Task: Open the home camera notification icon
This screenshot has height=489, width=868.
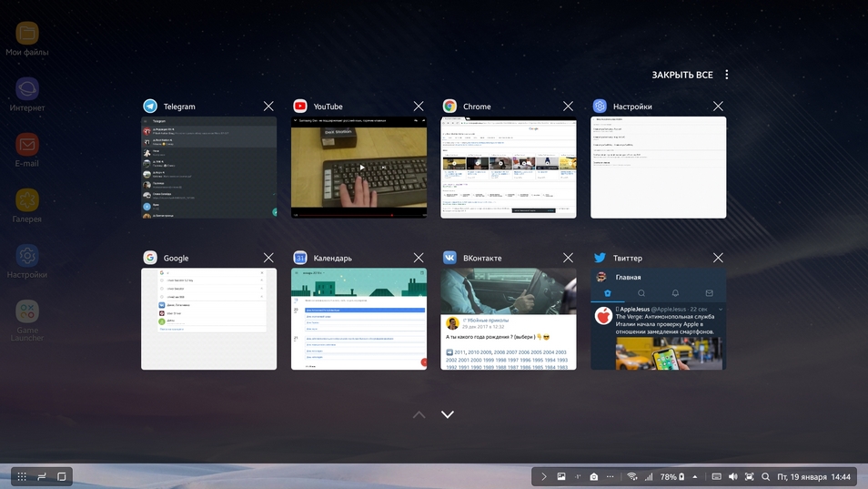Action: (593, 476)
